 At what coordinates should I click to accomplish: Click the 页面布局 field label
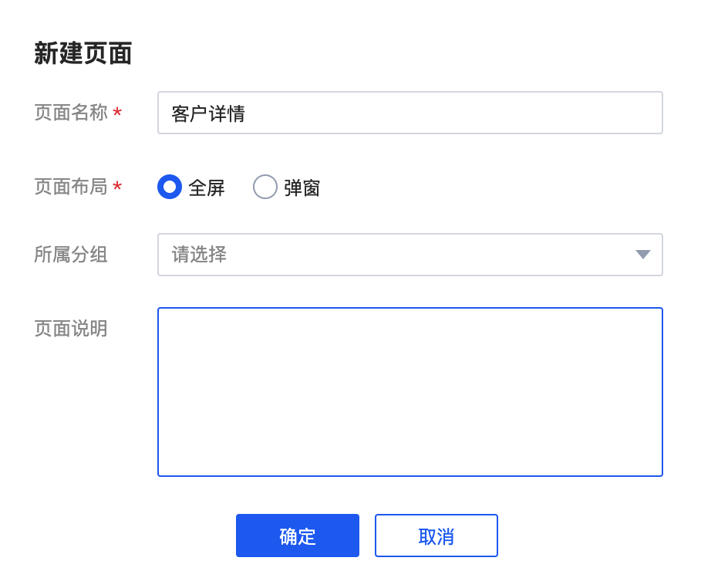click(71, 187)
